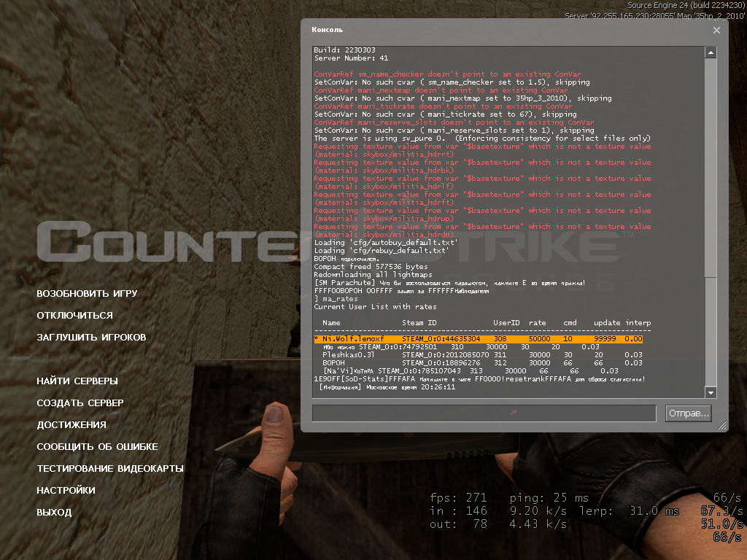Click the 'UserID' column header
Image resolution: width=747 pixels, height=560 pixels.
pyautogui.click(x=506, y=323)
